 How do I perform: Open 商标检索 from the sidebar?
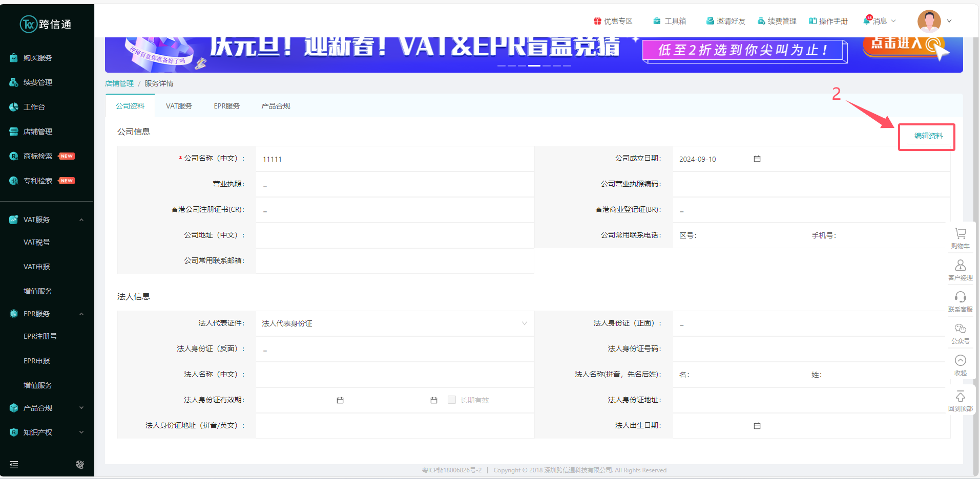tap(38, 156)
